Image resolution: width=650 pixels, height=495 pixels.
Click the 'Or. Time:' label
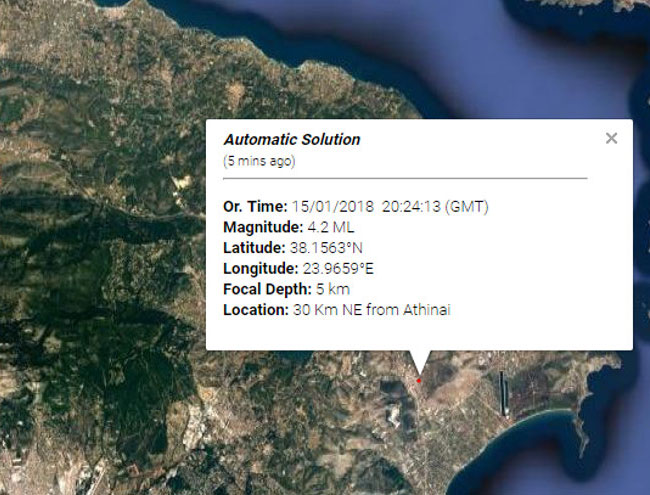pos(254,206)
